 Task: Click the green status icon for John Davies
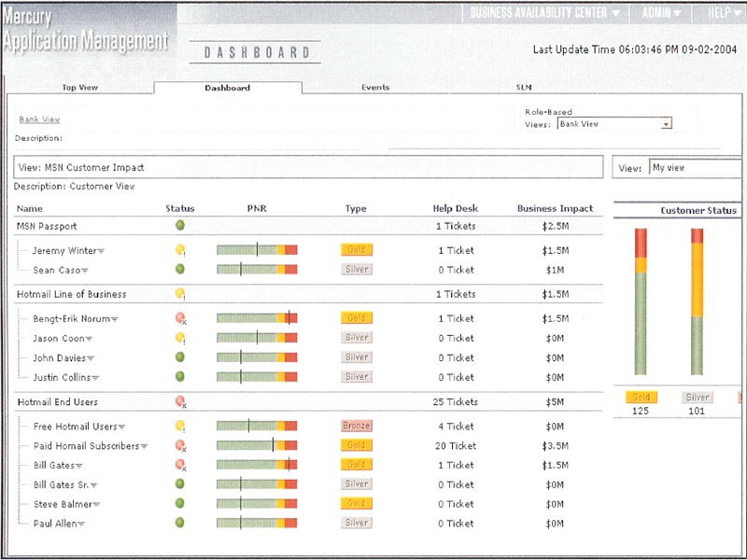(x=180, y=357)
